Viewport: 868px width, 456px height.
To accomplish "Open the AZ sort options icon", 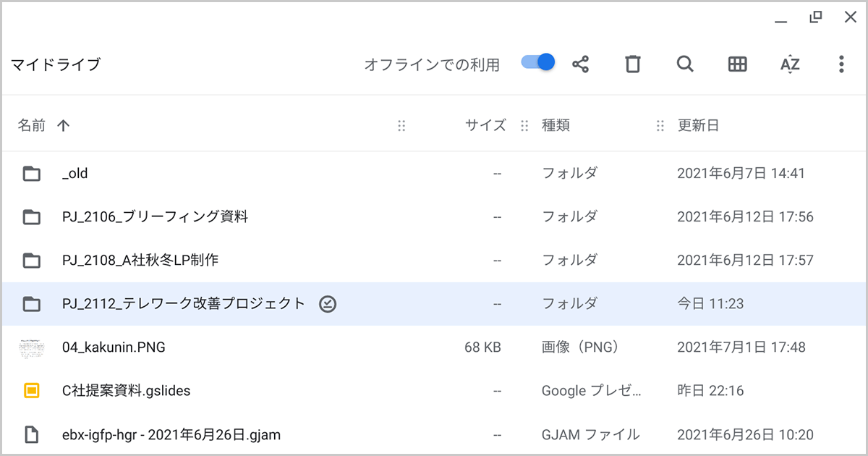I will [790, 64].
